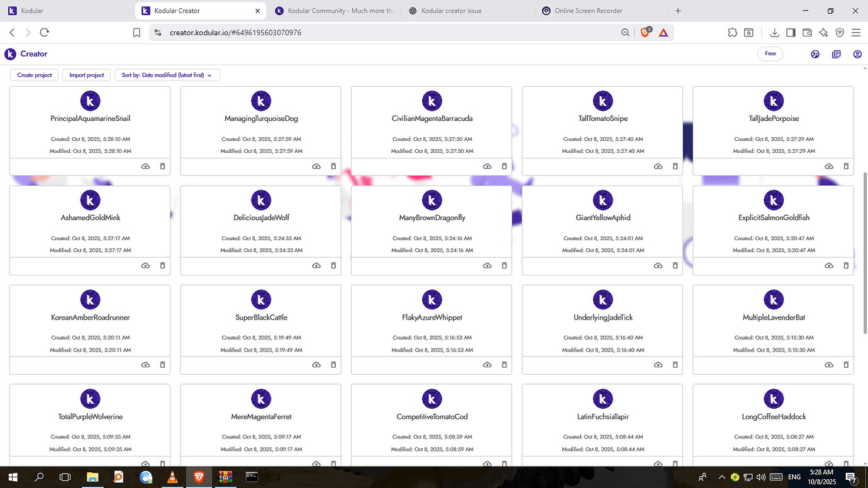
Task: Open the Free plan badge
Action: (x=770, y=53)
